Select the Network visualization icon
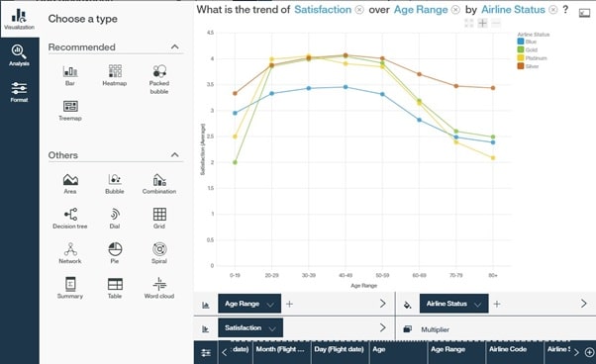Image resolution: width=596 pixels, height=364 pixels. [x=70, y=253]
